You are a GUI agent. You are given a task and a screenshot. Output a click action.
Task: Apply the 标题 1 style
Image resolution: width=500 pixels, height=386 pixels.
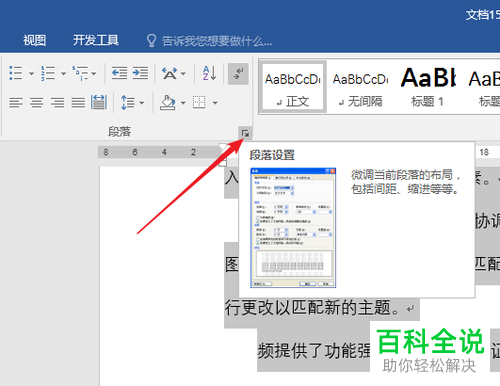pyautogui.click(x=428, y=87)
